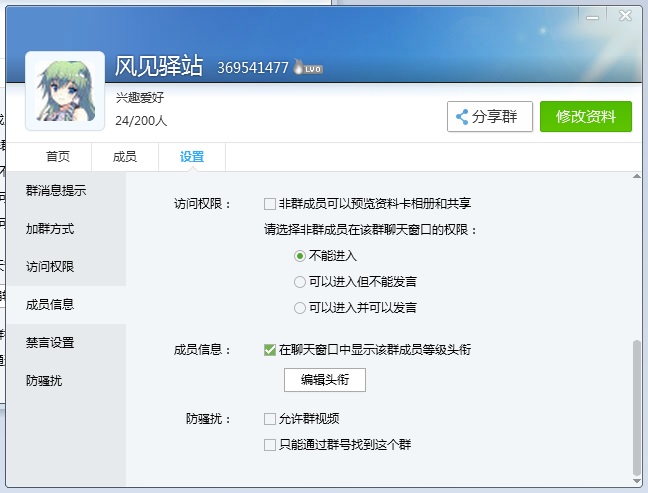
Task: Check 只能通过群号找到这个群 option
Action: point(270,445)
